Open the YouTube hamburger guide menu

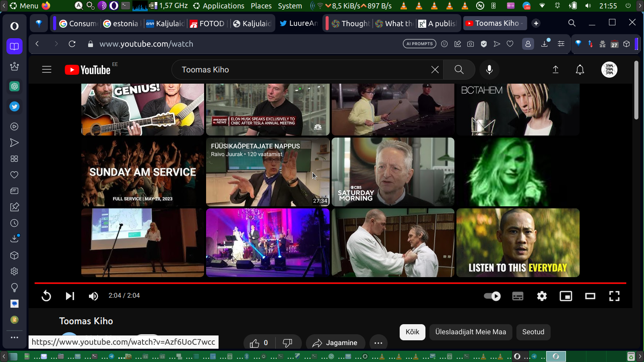(x=47, y=70)
